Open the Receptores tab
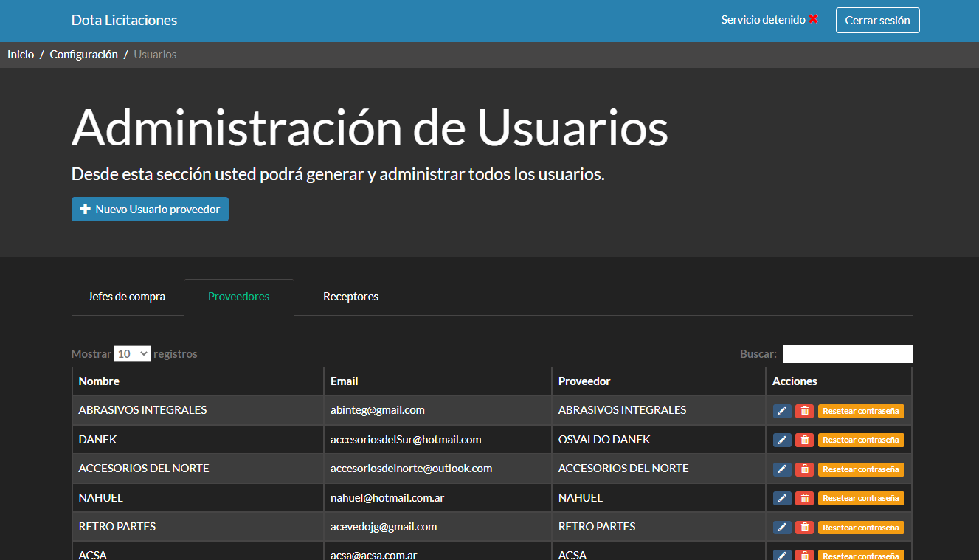 click(x=350, y=297)
